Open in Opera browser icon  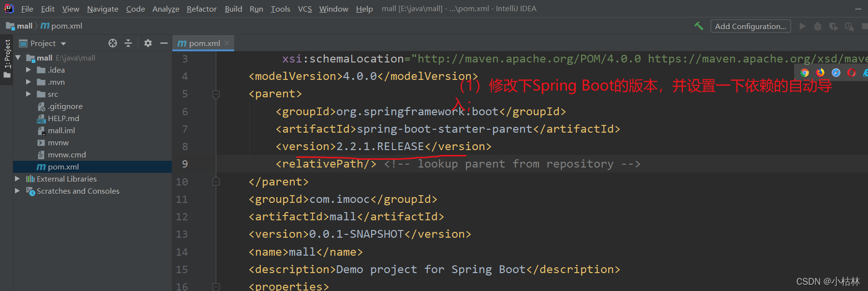pos(852,73)
